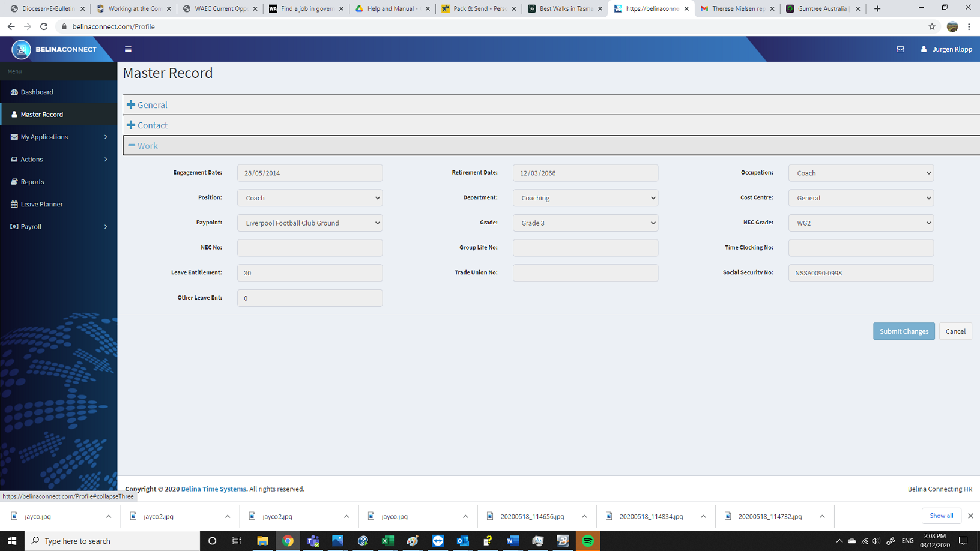The image size is (980, 551).
Task: Expand My Applications sidebar menu
Action: [59, 137]
